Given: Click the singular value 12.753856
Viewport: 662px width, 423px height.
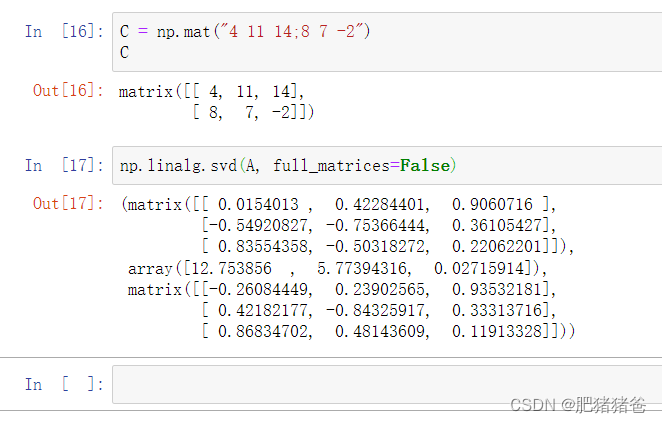Looking at the screenshot, I should (231, 268).
